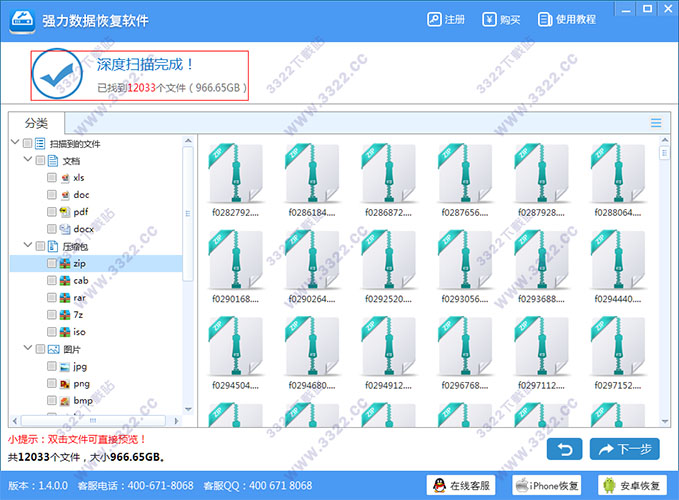Screen dimensions: 679x500
Task: Click the 下一步 next button
Action: [x=624, y=449]
